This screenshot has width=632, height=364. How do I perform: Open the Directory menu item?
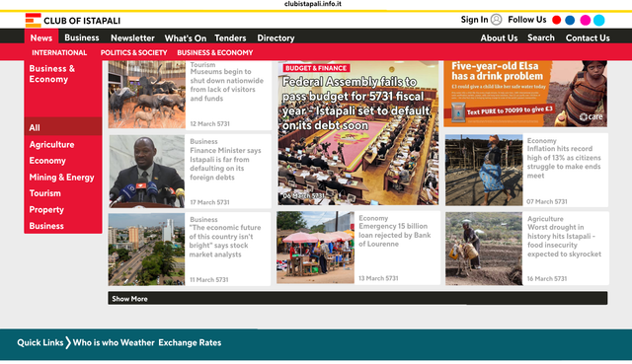coord(276,37)
